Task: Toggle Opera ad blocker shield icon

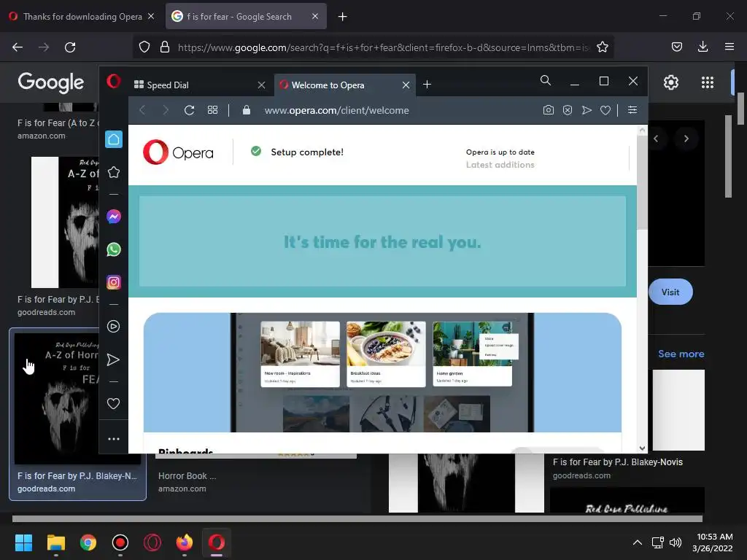Action: pos(568,111)
